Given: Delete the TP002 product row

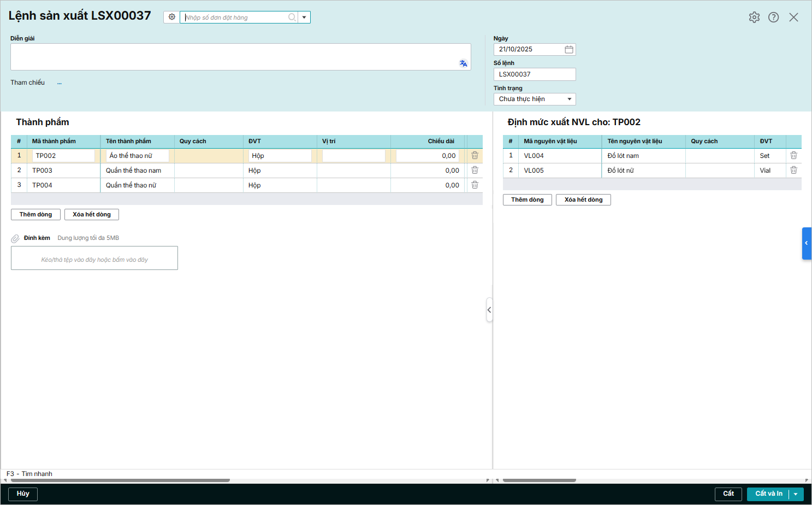Looking at the screenshot, I should (475, 156).
